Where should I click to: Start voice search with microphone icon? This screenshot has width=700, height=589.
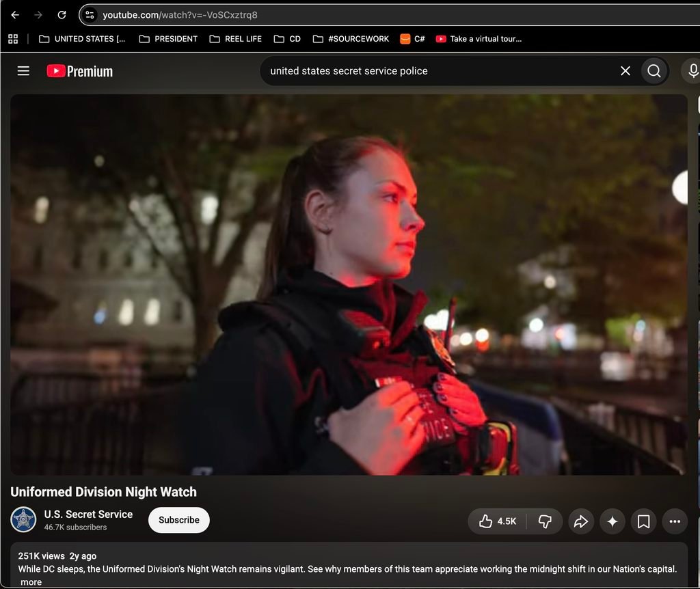pos(692,71)
